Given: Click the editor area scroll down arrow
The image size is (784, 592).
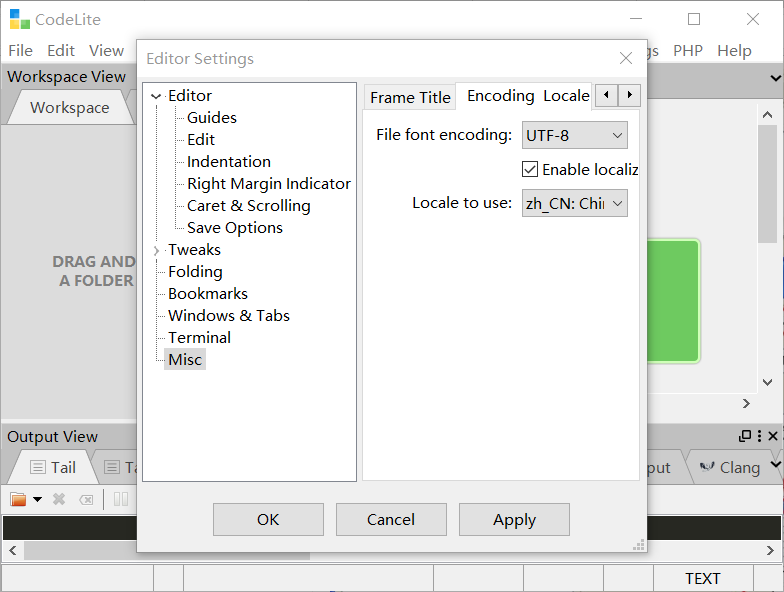Looking at the screenshot, I should (768, 382).
